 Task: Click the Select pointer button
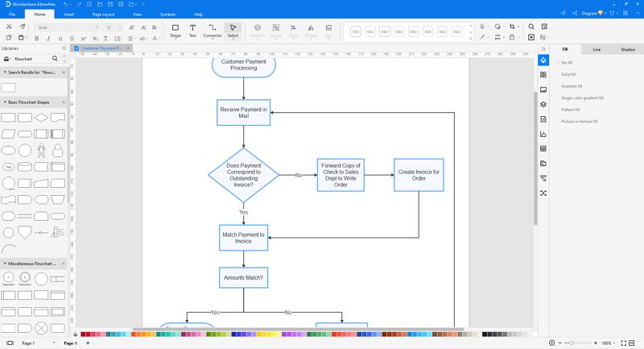pos(233,31)
